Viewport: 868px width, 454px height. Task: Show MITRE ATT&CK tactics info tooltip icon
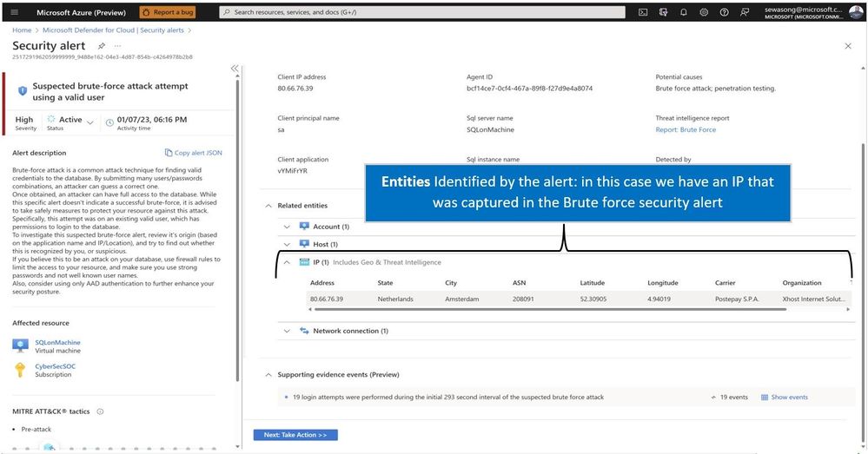pos(100,411)
